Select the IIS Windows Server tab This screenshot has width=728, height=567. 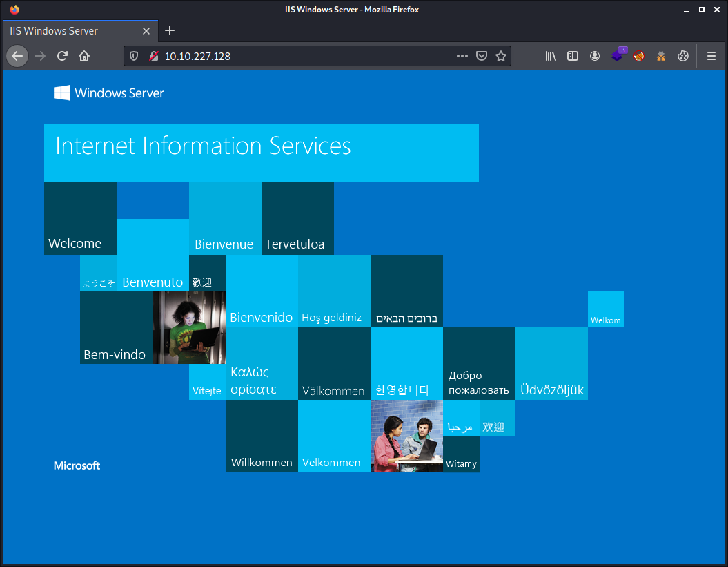tap(81, 31)
